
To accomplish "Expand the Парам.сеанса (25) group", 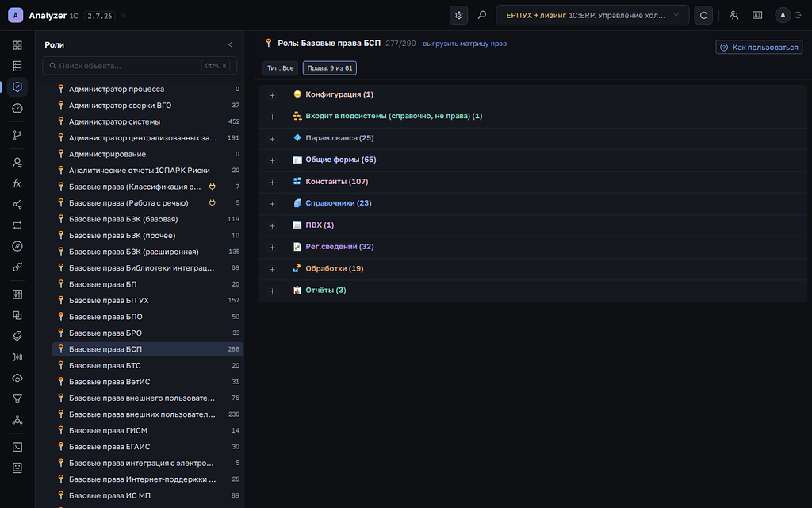I will point(273,138).
